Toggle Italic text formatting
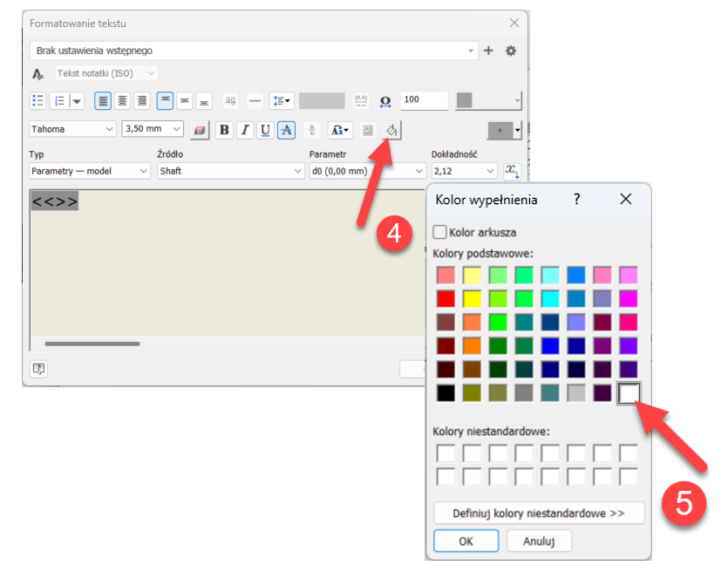This screenshot has width=728, height=579. pos(245,130)
